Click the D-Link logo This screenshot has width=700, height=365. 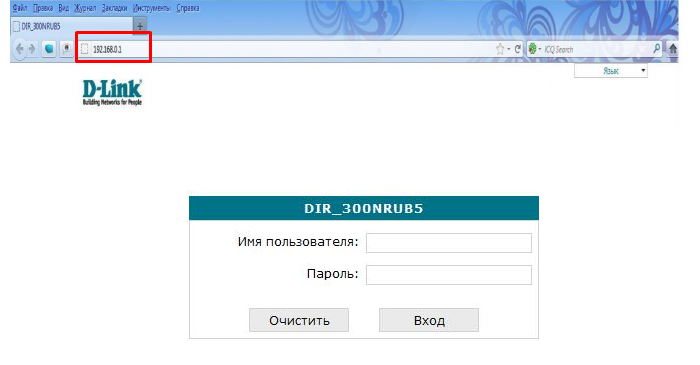click(x=112, y=92)
